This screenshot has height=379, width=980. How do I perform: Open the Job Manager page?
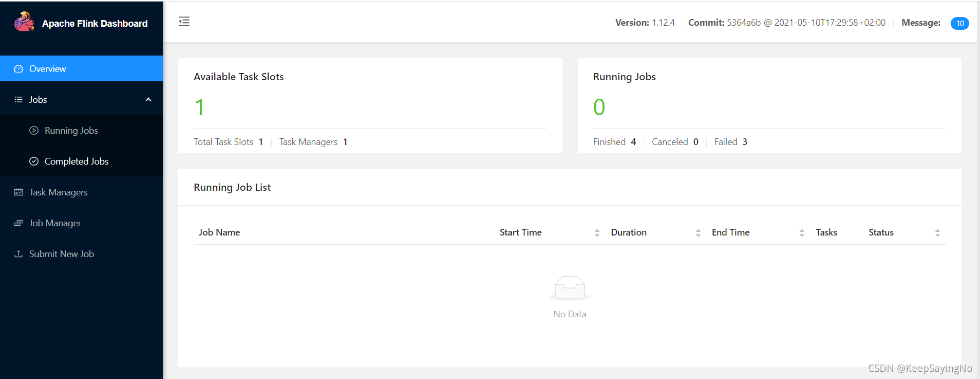click(81, 223)
